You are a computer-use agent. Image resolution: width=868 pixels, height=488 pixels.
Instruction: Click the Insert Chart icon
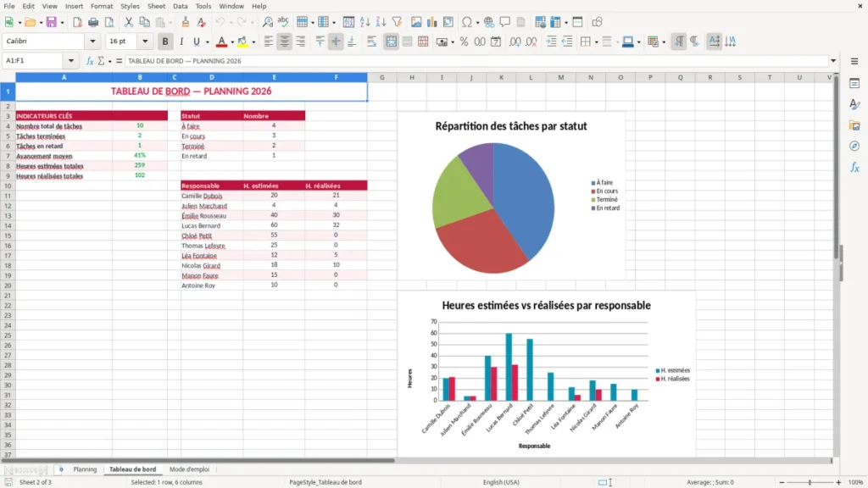tap(431, 22)
